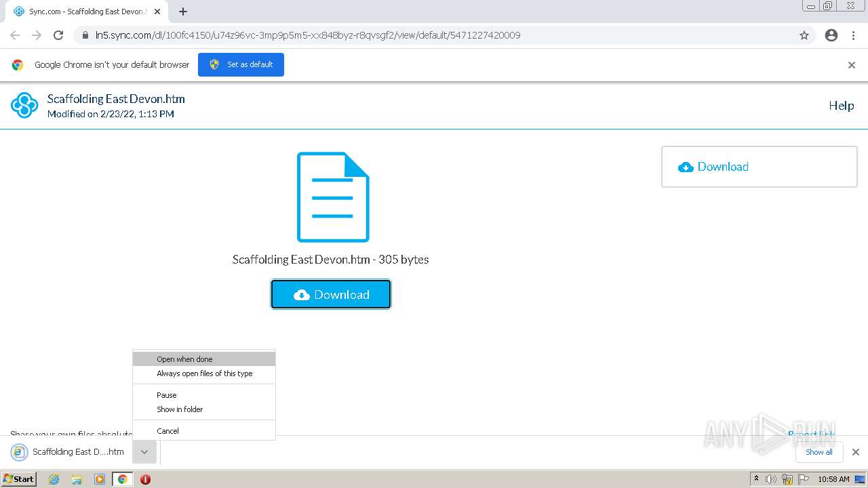Close the downloads bar
This screenshot has height=488, width=868.
tap(856, 452)
